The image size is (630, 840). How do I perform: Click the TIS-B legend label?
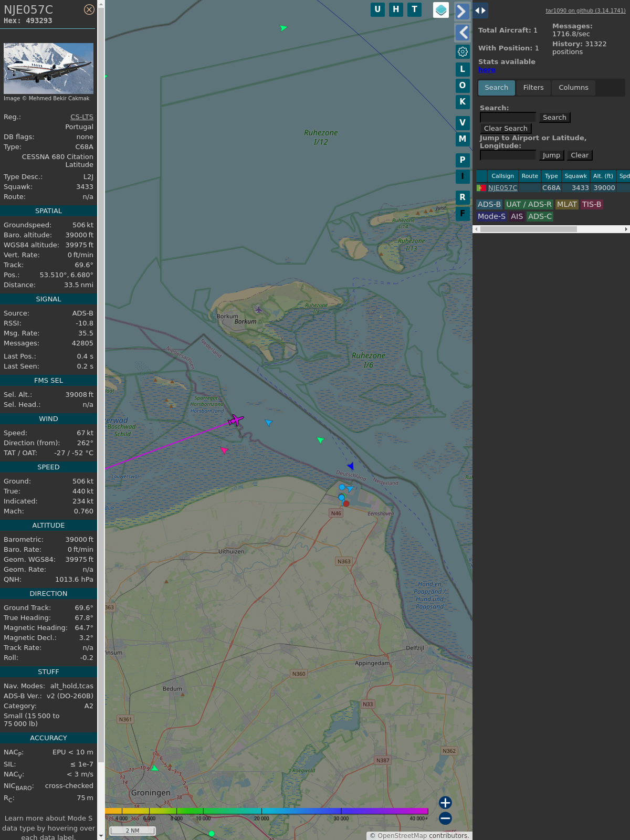coord(592,205)
